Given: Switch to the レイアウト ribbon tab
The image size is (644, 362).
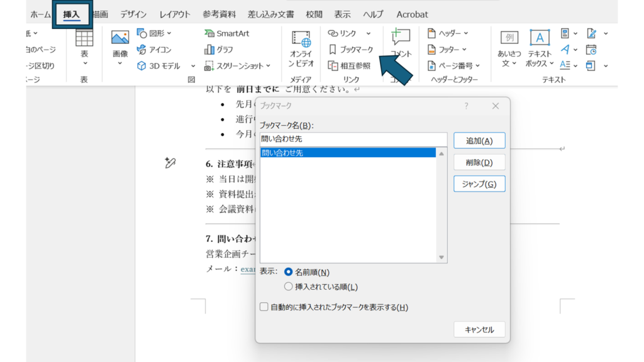Looking at the screenshot, I should [175, 14].
